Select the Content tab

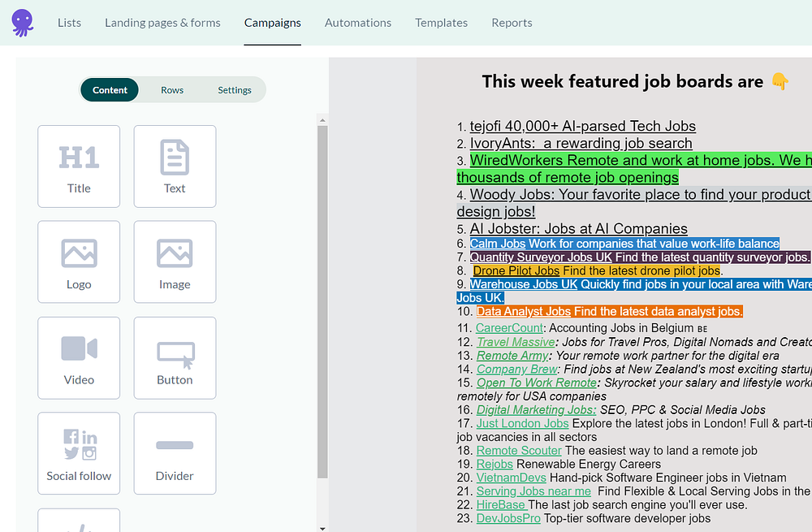coord(110,89)
